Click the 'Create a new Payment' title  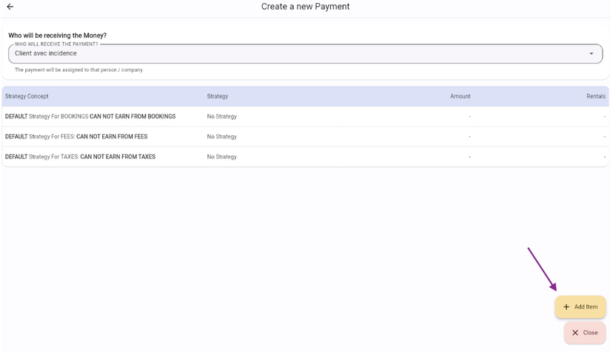click(x=305, y=7)
